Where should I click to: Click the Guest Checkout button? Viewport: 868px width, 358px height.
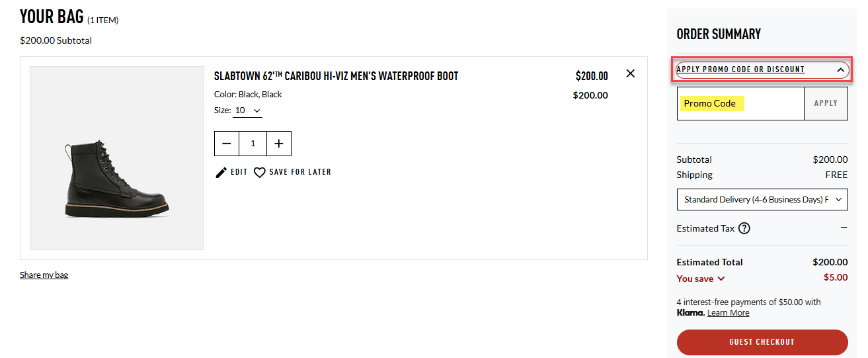762,342
